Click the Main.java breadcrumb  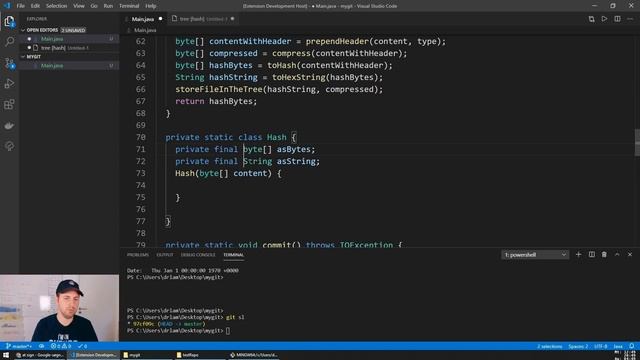click(145, 30)
